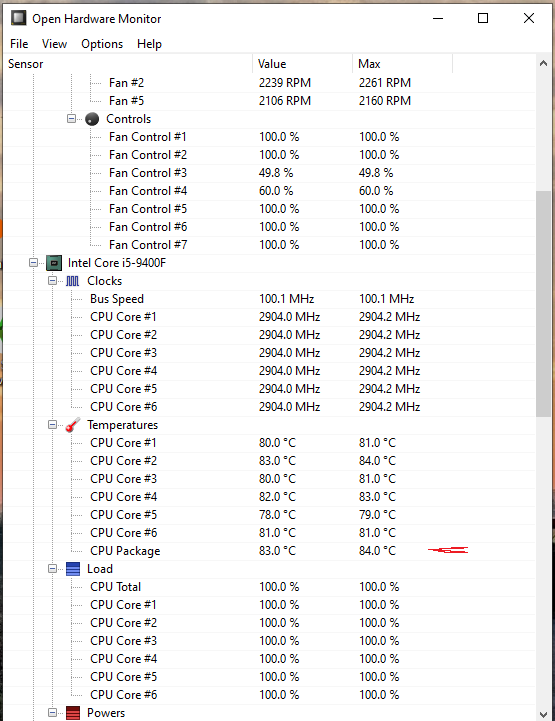Collapse the Powers group
Viewport: 555px width, 721px height.
click(52, 712)
